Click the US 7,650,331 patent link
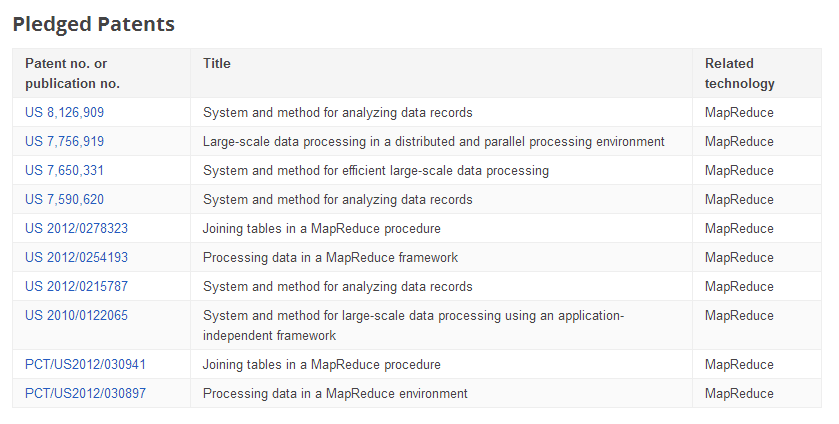This screenshot has width=839, height=424. click(64, 170)
